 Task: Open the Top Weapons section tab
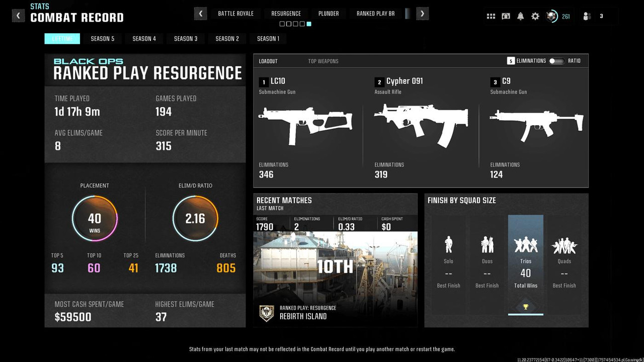pos(323,61)
